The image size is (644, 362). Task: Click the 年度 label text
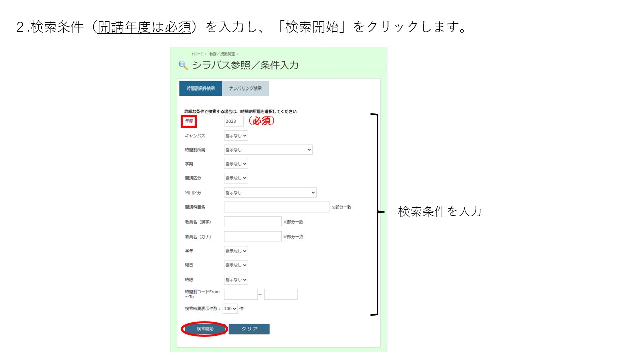coord(189,121)
